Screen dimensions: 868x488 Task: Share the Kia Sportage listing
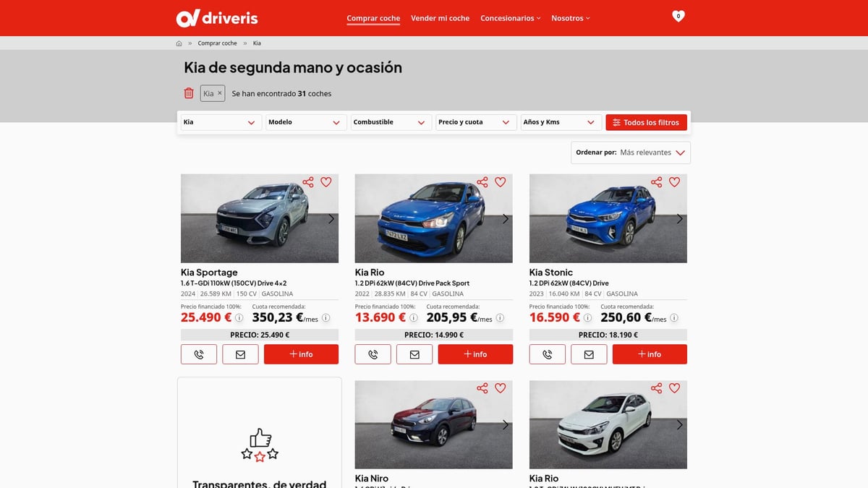(308, 182)
